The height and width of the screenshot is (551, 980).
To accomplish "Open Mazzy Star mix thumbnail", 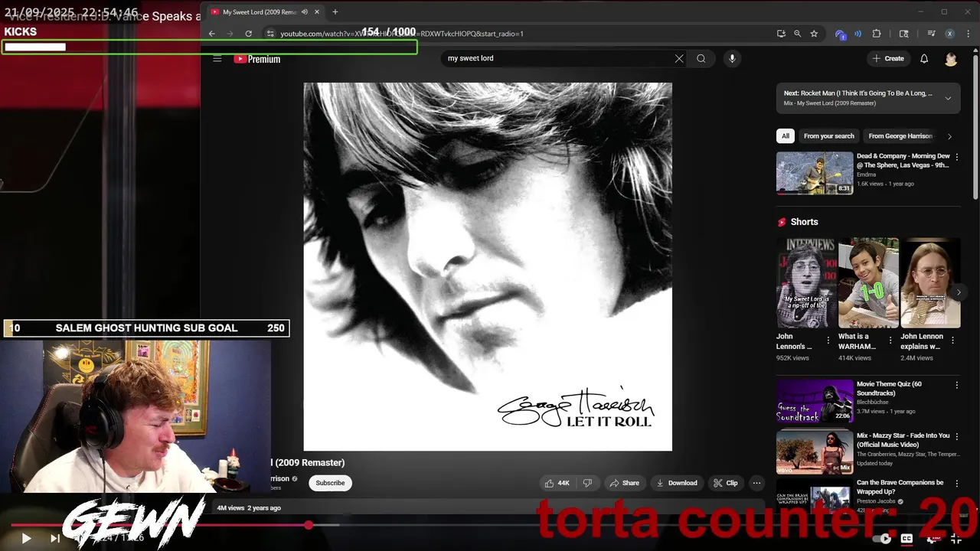I will (x=815, y=452).
